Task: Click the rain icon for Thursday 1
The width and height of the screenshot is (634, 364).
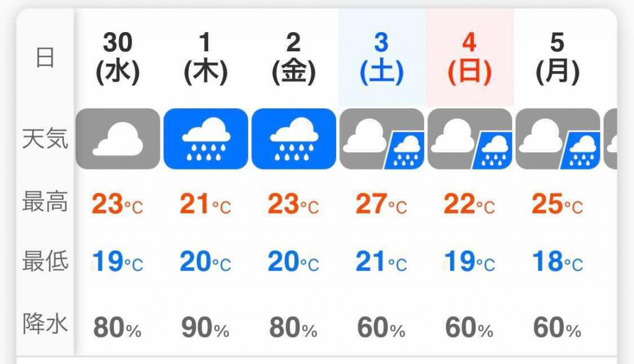Action: (x=206, y=139)
